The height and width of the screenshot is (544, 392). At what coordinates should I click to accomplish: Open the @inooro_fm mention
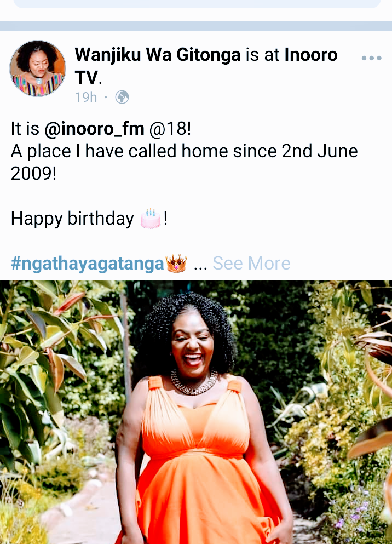coord(94,129)
